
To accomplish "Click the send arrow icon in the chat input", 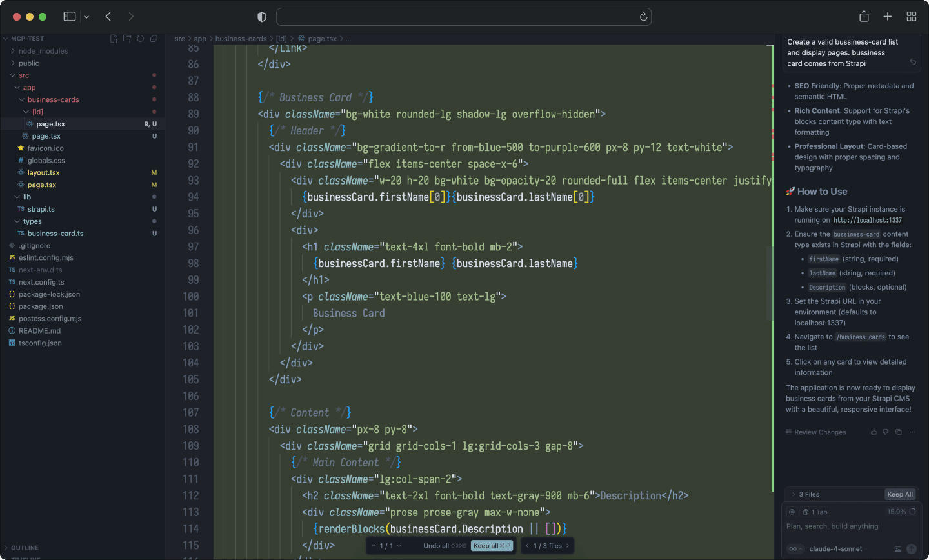I will 912,548.
